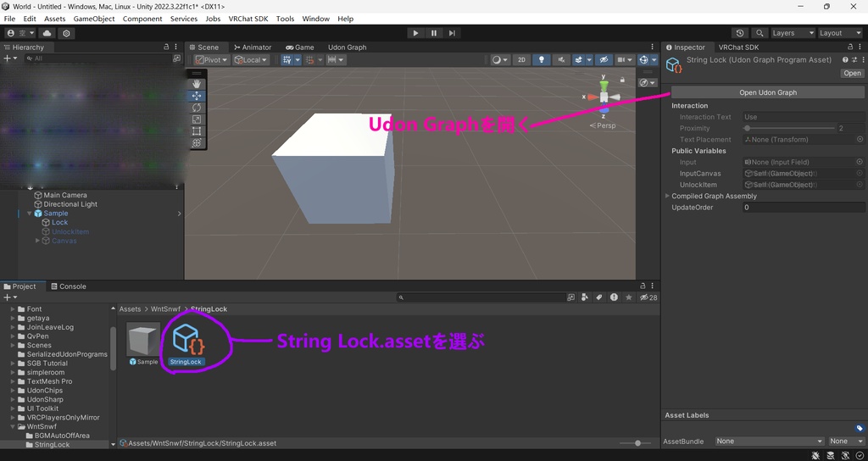Select the Rect tool
Viewport: 868px width, 461px height.
197,131
